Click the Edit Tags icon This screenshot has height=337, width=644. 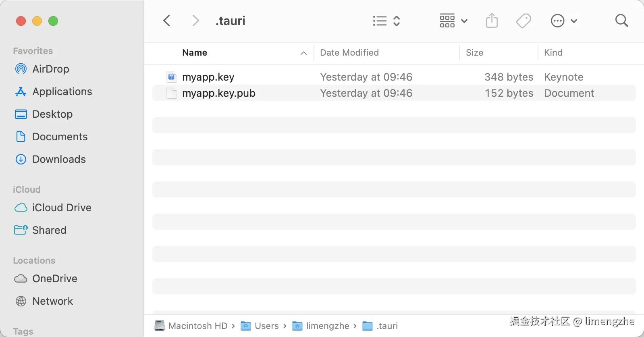click(524, 21)
